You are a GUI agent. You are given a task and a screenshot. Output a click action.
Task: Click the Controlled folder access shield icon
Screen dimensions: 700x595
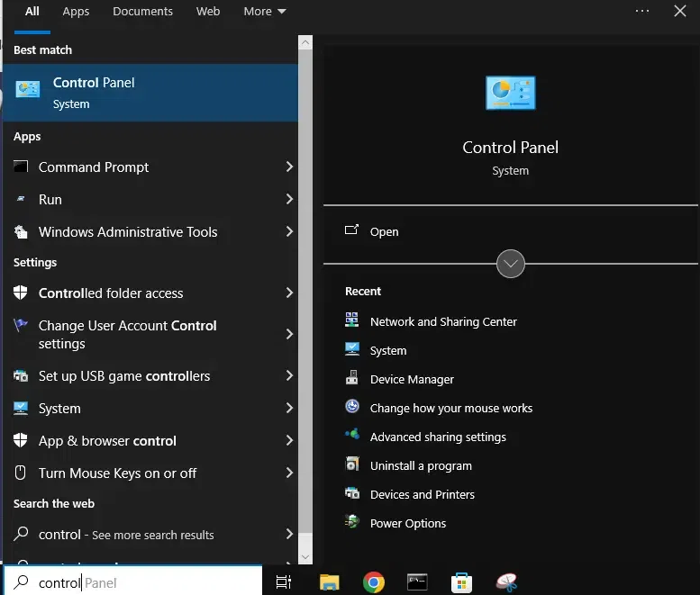click(21, 293)
